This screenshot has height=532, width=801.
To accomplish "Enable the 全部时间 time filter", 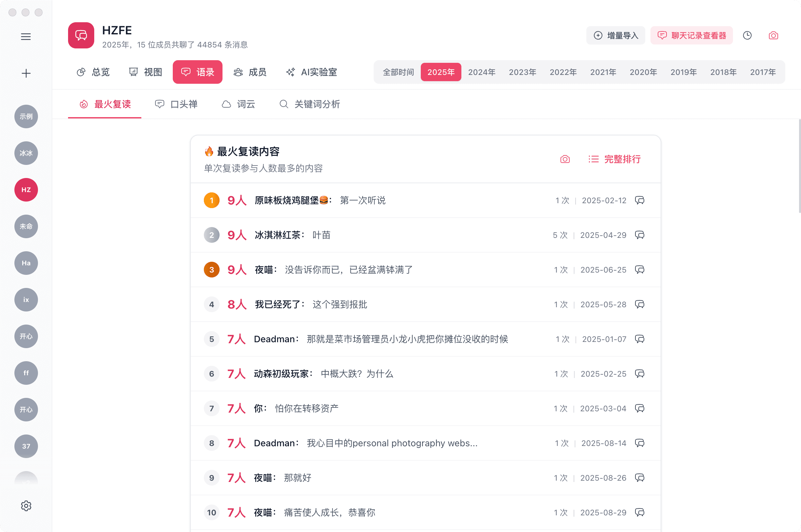I will 398,72.
